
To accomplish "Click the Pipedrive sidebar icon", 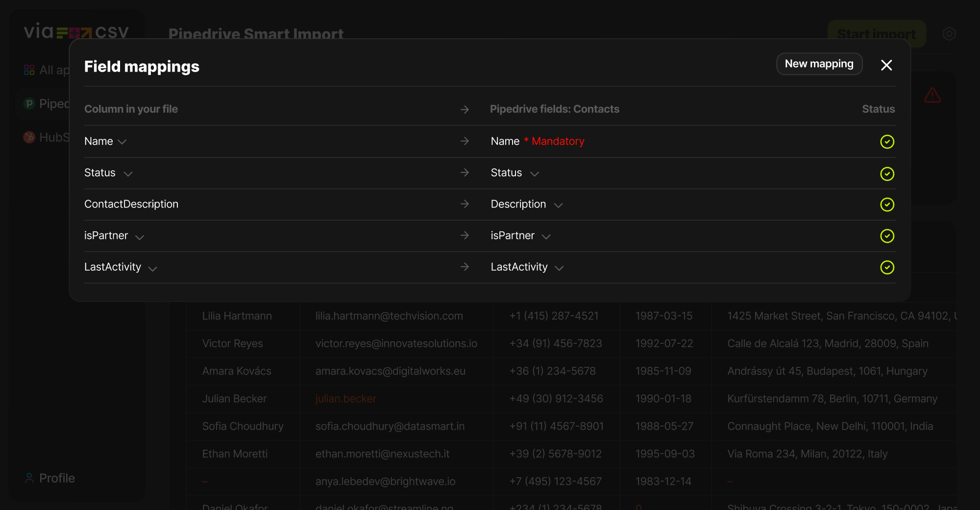I will 29,103.
